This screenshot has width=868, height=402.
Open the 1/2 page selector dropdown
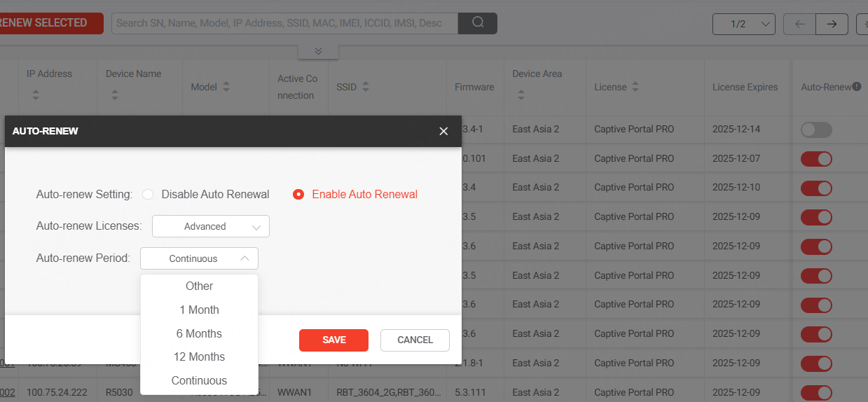click(744, 24)
